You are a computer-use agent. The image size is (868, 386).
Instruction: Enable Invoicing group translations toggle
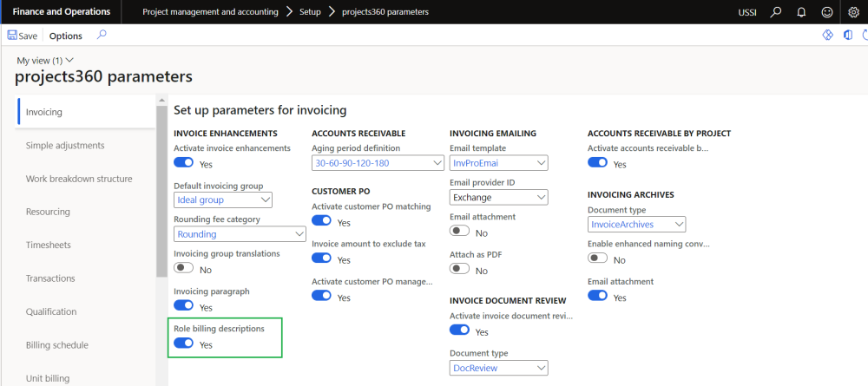coord(183,269)
